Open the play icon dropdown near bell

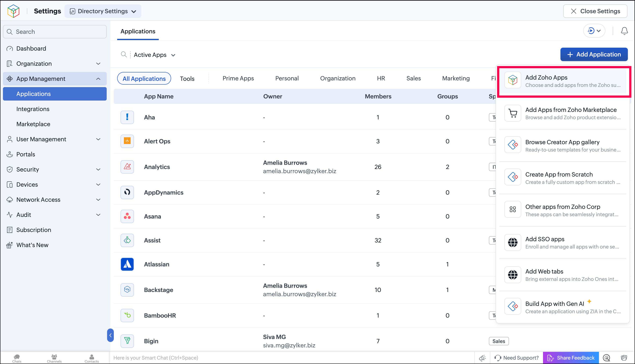point(594,31)
